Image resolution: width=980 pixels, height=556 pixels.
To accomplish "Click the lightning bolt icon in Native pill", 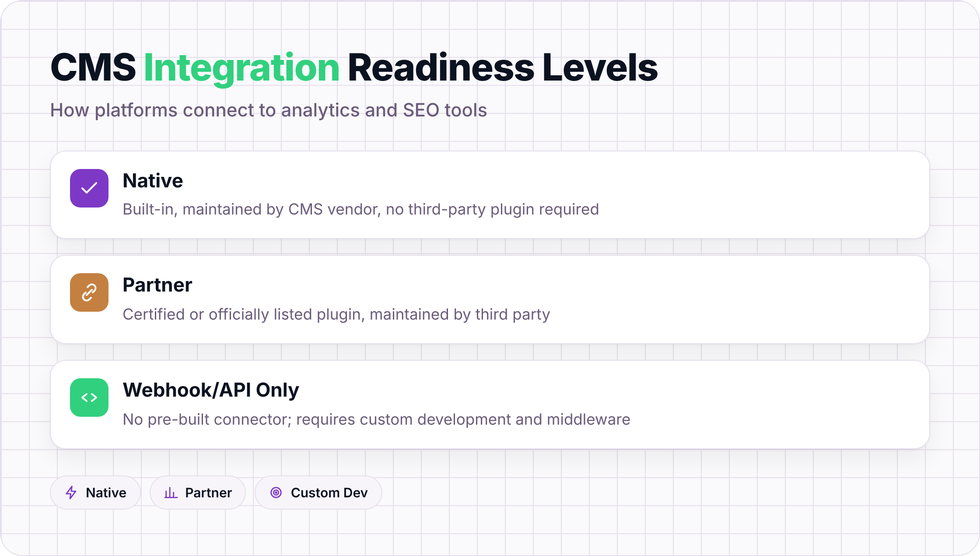I will coord(71,493).
